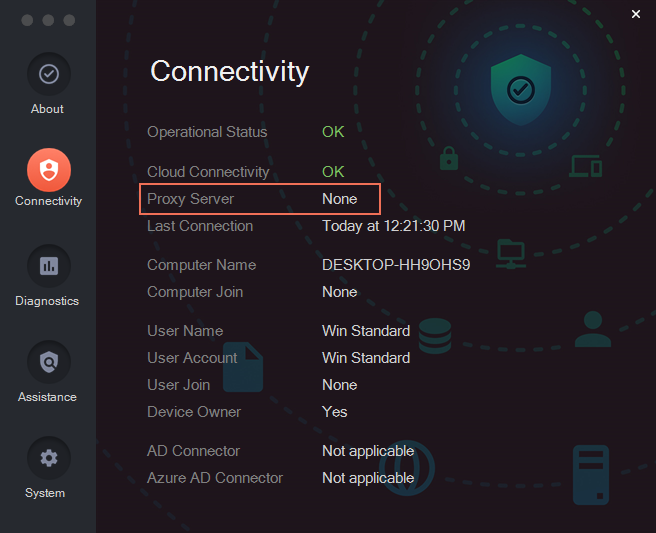Open the Diagnostics bar chart icon
The image size is (656, 533).
[49, 266]
